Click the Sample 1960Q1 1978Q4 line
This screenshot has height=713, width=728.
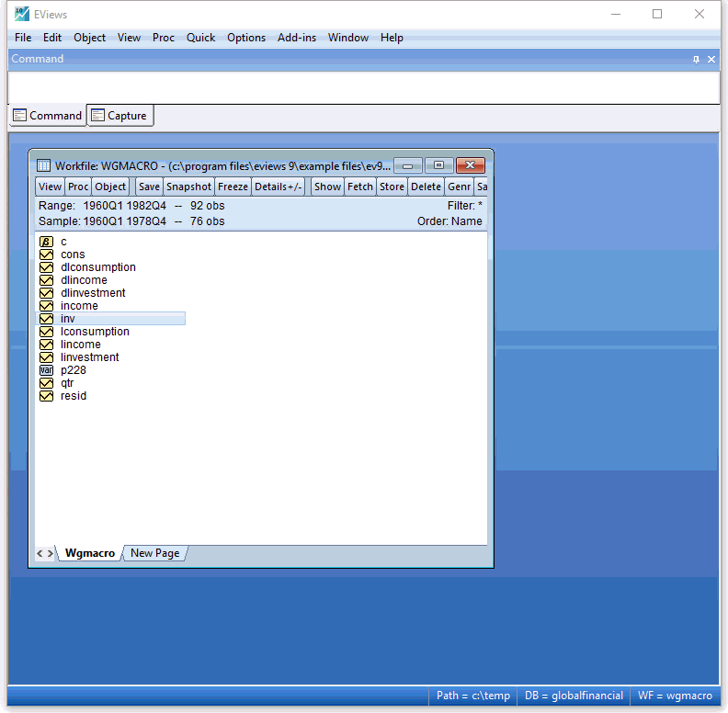(x=131, y=221)
